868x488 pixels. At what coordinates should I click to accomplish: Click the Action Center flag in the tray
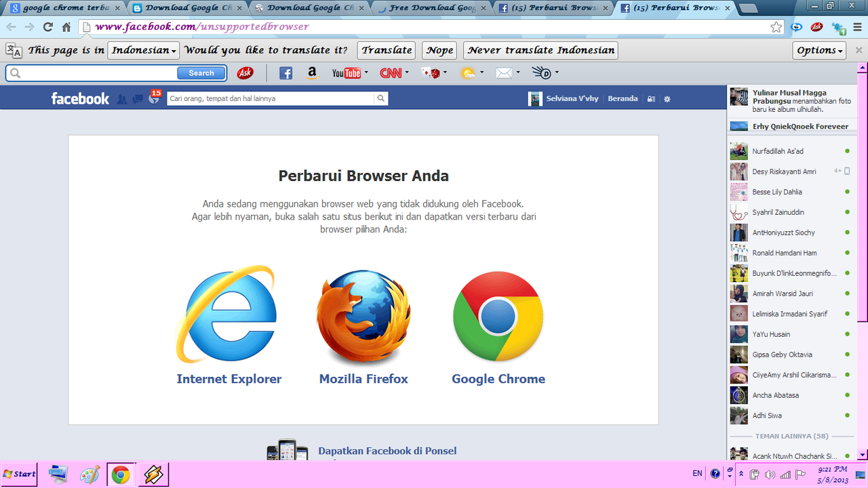(800, 474)
